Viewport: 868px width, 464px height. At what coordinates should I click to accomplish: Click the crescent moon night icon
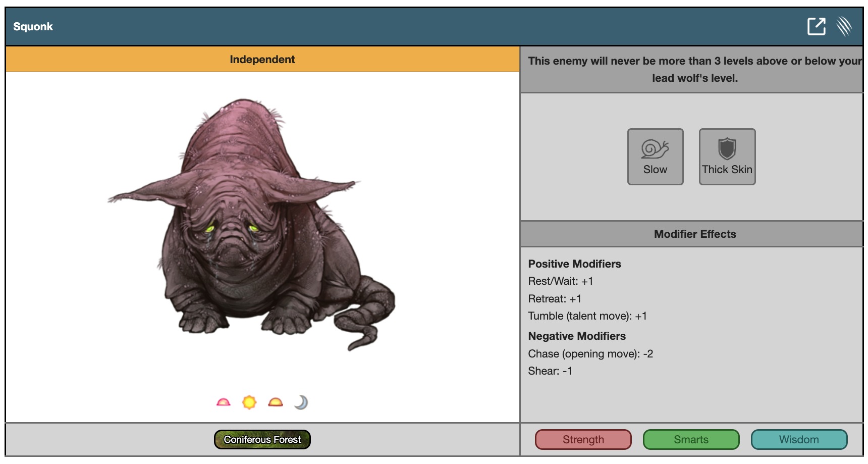(301, 402)
